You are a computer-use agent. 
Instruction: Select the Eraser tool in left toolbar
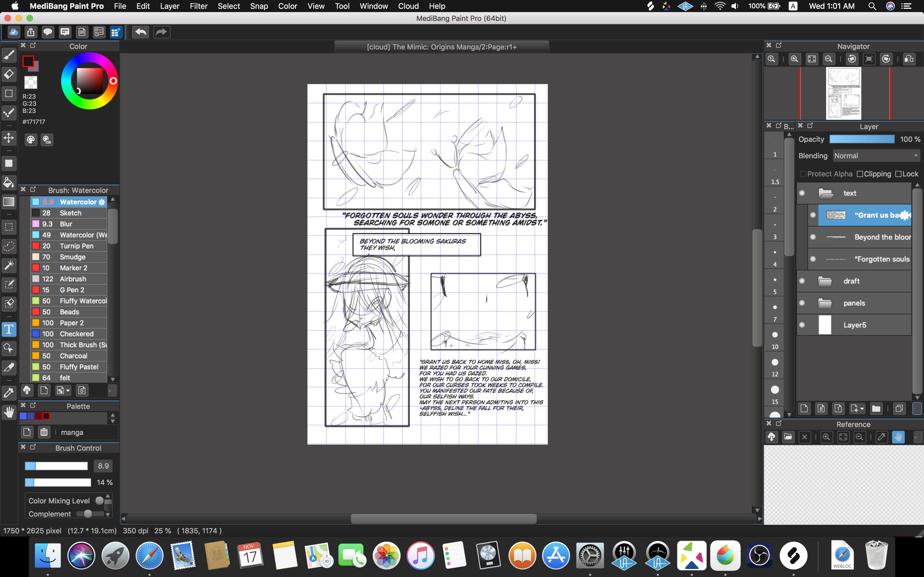click(x=9, y=74)
